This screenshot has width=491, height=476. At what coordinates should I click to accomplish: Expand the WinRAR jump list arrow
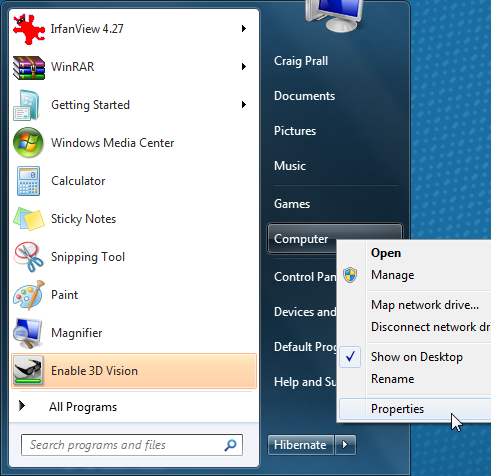[x=244, y=67]
